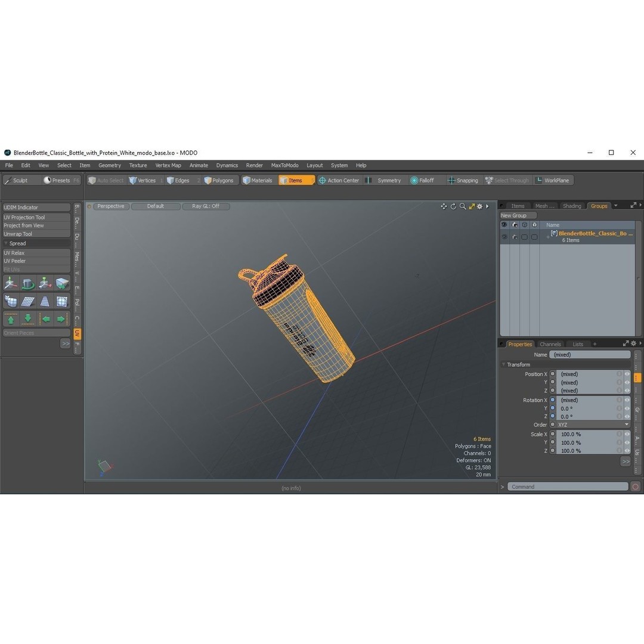Expand the Properties panel to full size

pyautogui.click(x=626, y=343)
